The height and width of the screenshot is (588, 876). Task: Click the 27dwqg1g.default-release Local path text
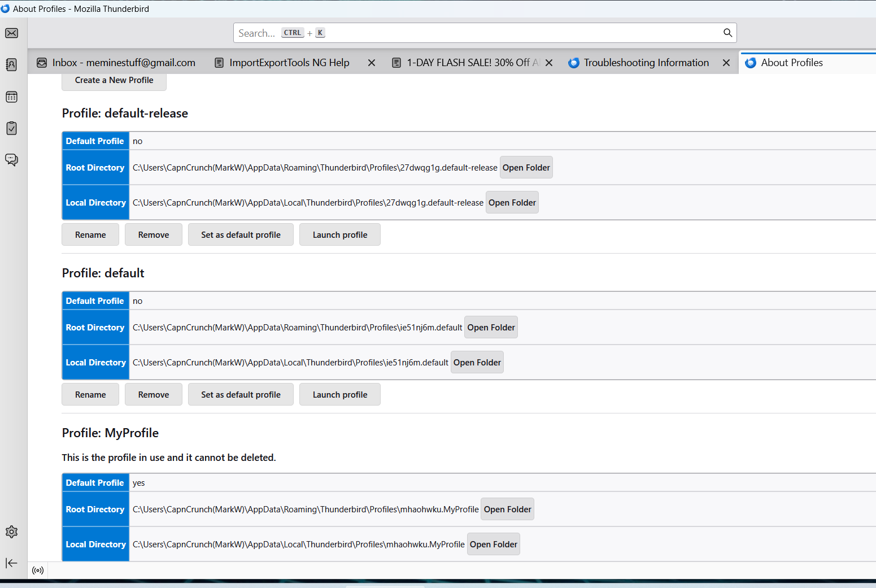[308, 203]
